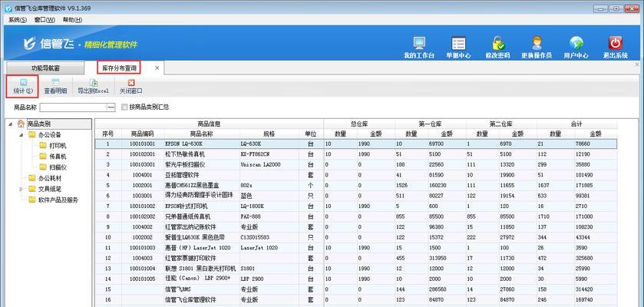This screenshot has height=307, width=644.
Task: Open 我的工作台 from the header
Action: (419, 48)
